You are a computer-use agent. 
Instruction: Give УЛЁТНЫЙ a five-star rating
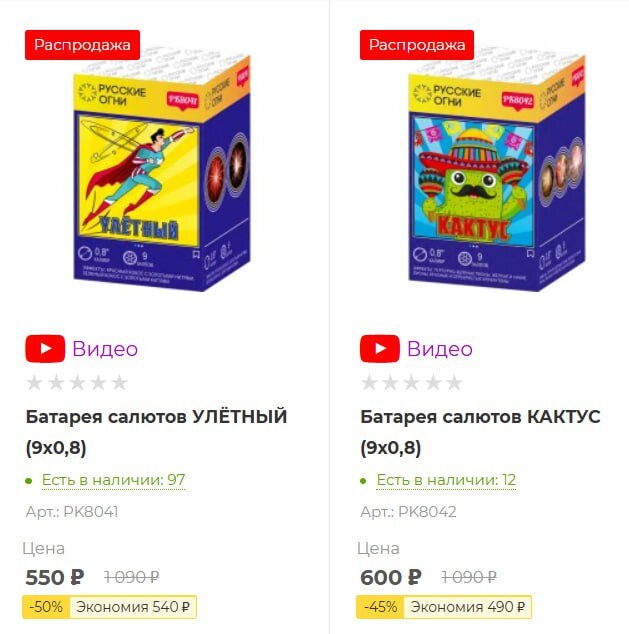pyautogui.click(x=119, y=382)
